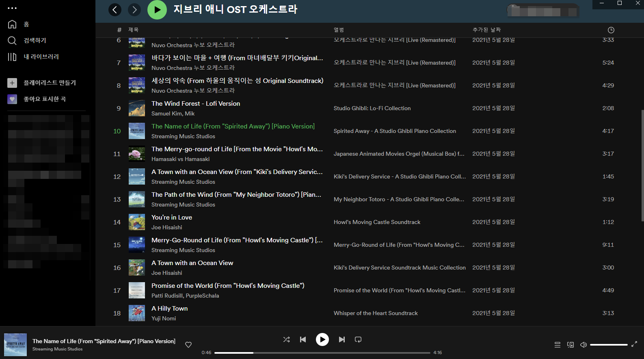Sort tracks by 앨범 column header
Screen dimensions: 644x359
click(339, 30)
